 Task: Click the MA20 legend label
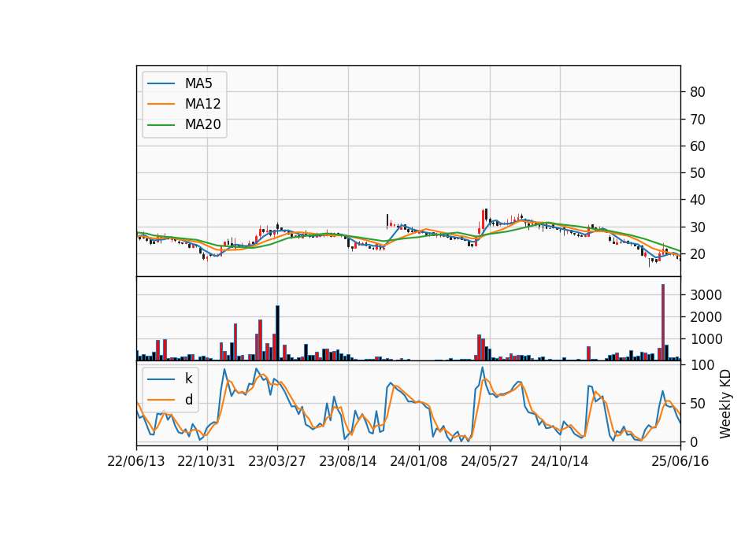pyautogui.click(x=202, y=125)
